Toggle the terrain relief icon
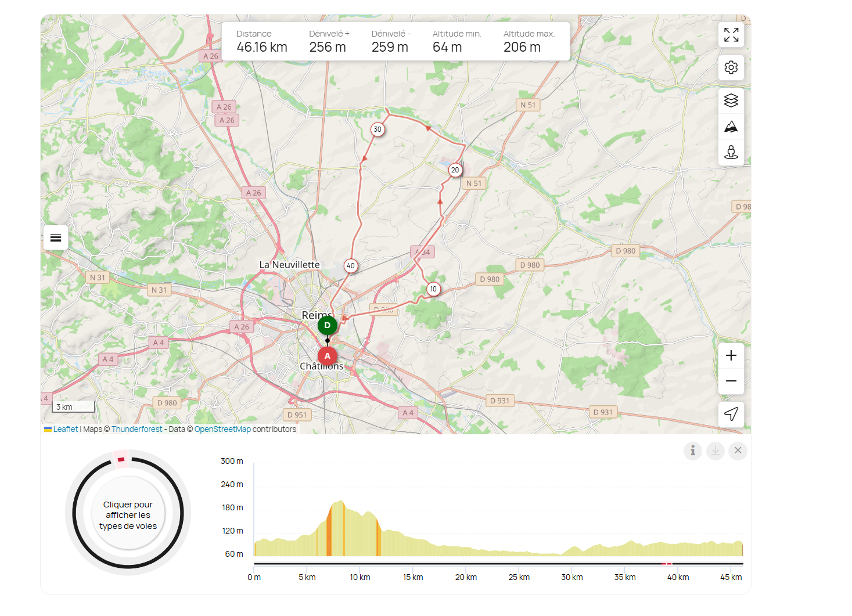The height and width of the screenshot is (616, 852). tap(731, 127)
